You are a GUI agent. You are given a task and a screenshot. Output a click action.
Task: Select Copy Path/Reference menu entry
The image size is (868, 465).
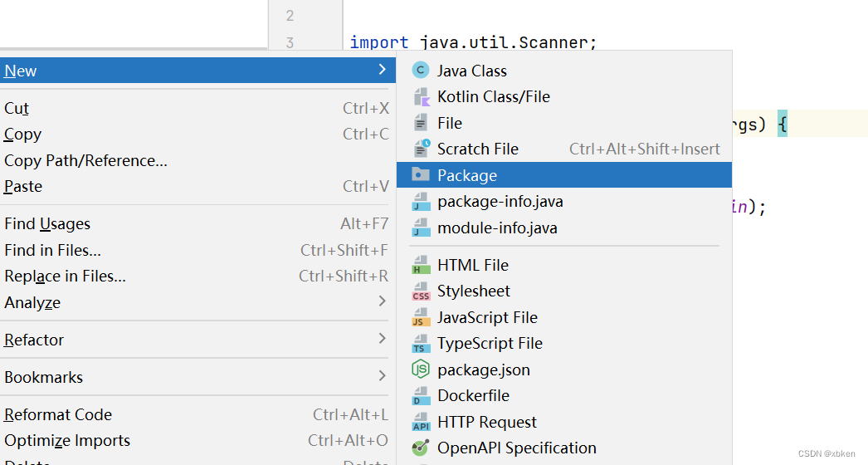[x=85, y=160]
